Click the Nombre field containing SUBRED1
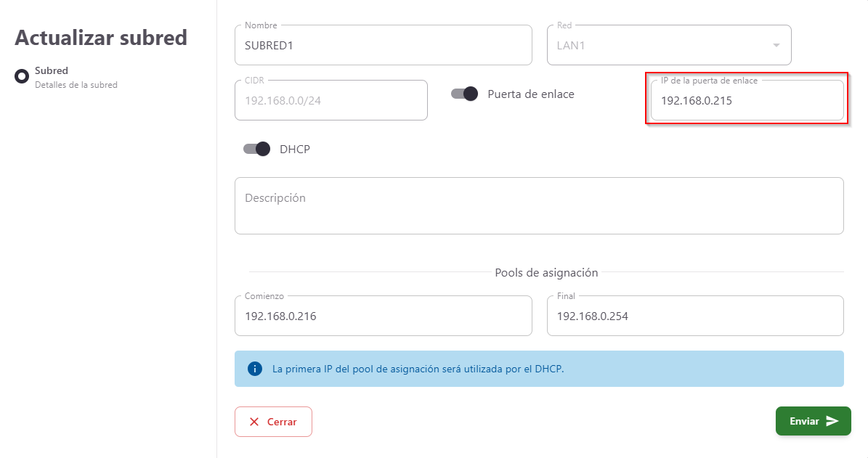This screenshot has width=868, height=458. pyautogui.click(x=383, y=45)
